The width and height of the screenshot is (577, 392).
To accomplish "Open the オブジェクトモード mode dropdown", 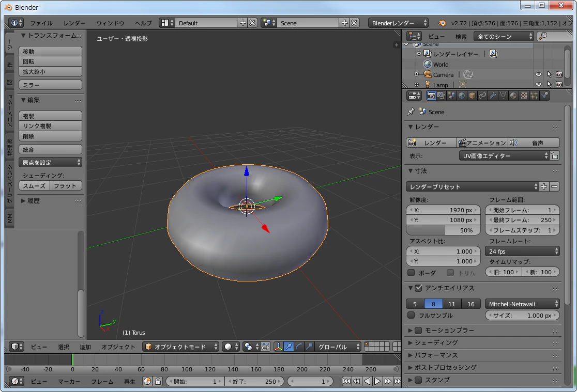I will [x=180, y=347].
